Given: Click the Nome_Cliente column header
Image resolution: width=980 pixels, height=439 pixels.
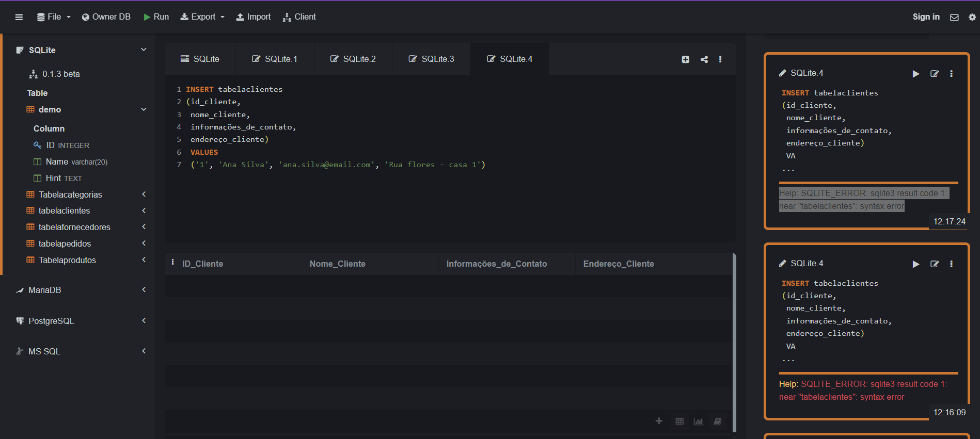Looking at the screenshot, I should [x=338, y=264].
